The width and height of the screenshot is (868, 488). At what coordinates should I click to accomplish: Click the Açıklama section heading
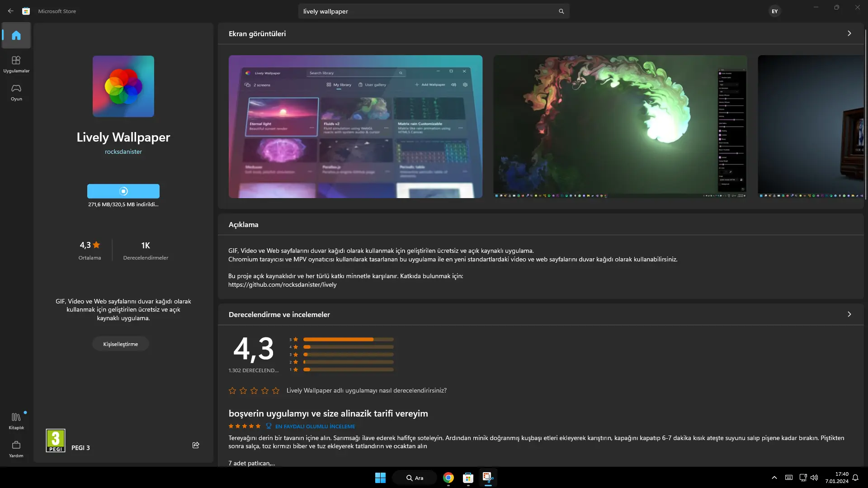point(244,225)
